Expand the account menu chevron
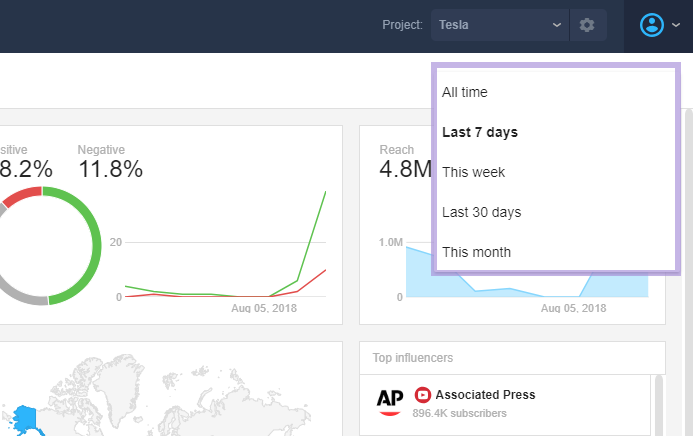The width and height of the screenshot is (693, 436). point(676,25)
